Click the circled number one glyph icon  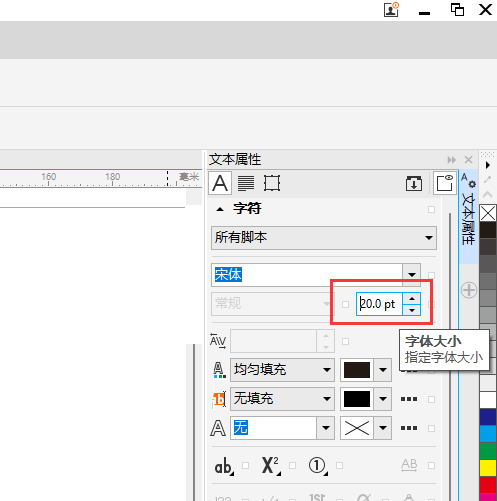click(317, 466)
